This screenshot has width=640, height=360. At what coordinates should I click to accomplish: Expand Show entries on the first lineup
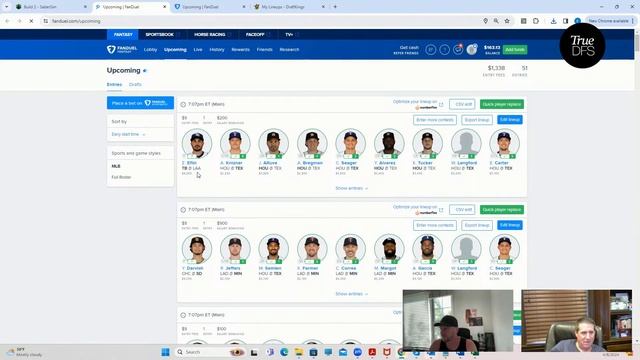(x=351, y=188)
